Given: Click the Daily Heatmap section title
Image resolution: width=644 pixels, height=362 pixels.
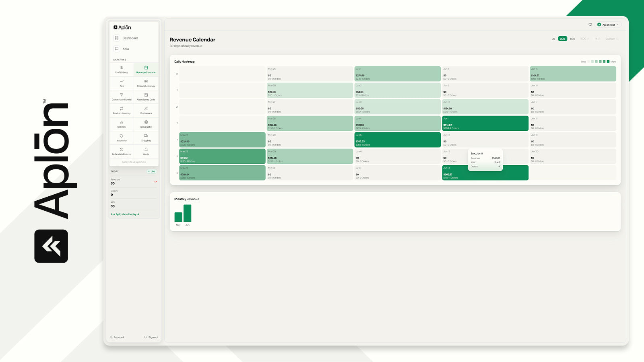Looking at the screenshot, I should 184,62.
